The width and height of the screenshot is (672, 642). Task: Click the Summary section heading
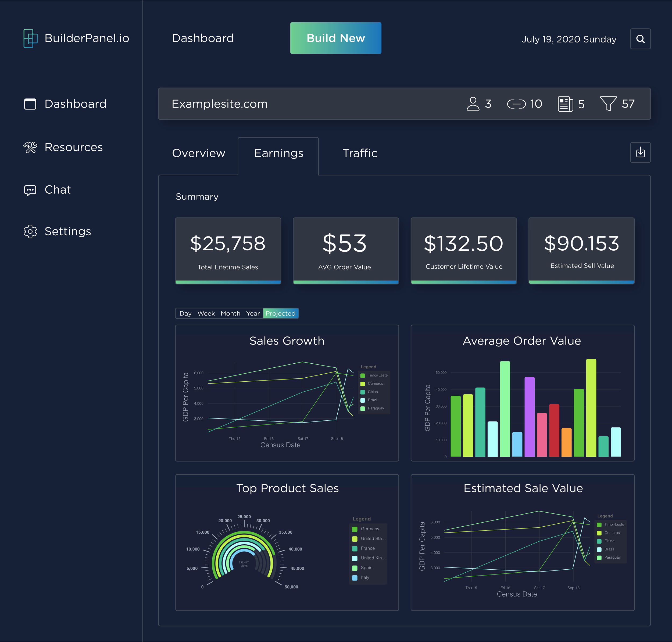(197, 197)
